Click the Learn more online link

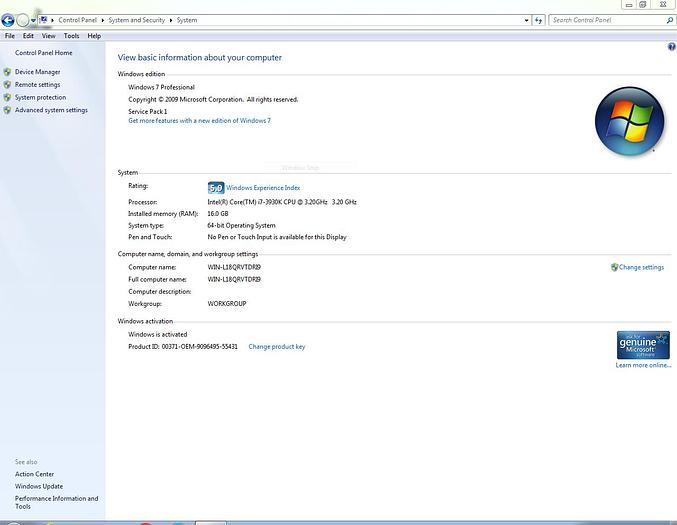[643, 365]
